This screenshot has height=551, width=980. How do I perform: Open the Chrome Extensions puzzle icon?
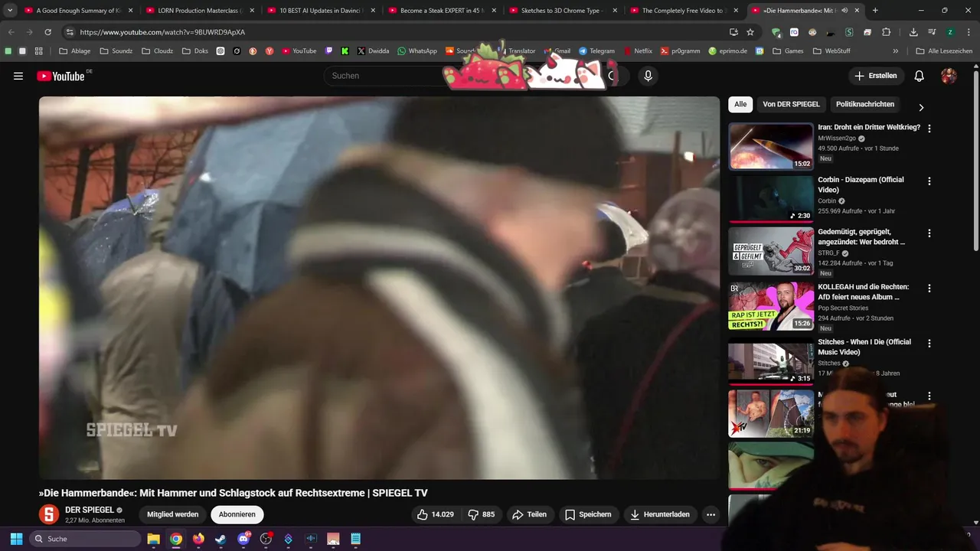click(x=886, y=32)
